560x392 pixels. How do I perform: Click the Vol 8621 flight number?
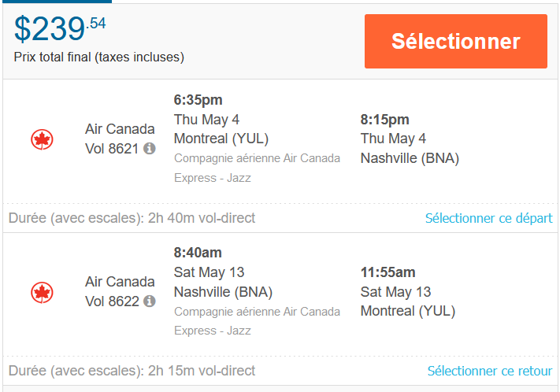click(x=112, y=149)
